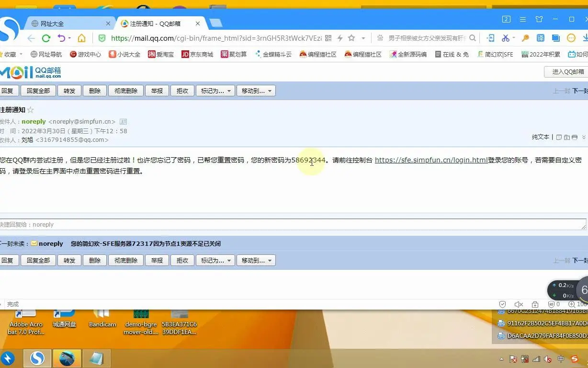Click the green security shield in address bar
The height and width of the screenshot is (368, 588).
(x=102, y=38)
